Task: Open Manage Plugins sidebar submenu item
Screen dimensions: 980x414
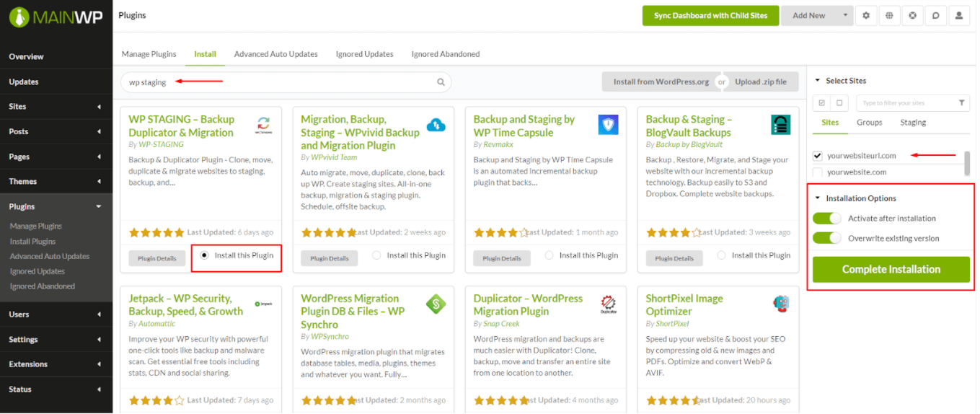Action: 36,226
